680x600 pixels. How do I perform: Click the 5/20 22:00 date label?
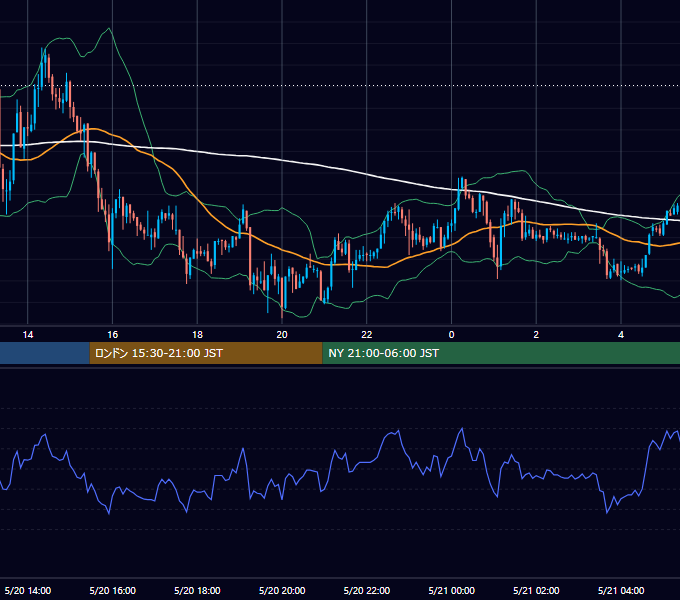click(x=367, y=590)
